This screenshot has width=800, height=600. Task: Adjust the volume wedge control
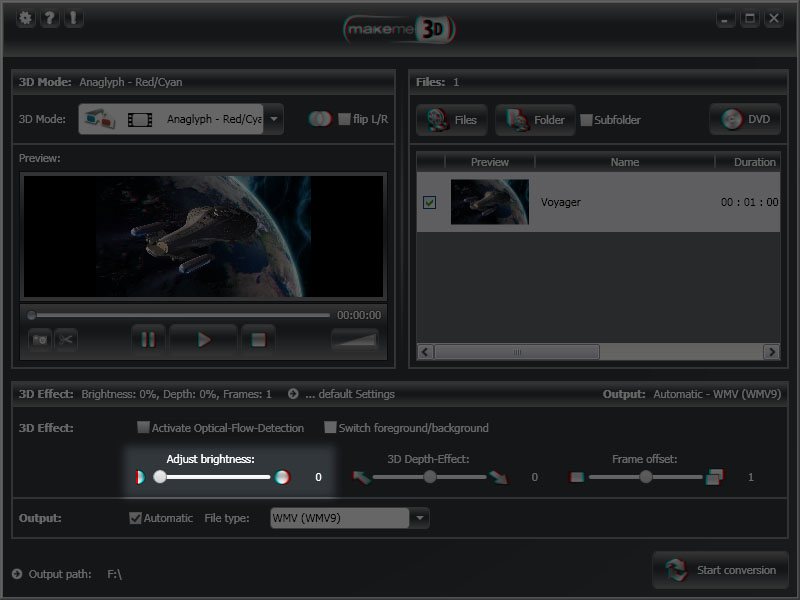pos(355,339)
